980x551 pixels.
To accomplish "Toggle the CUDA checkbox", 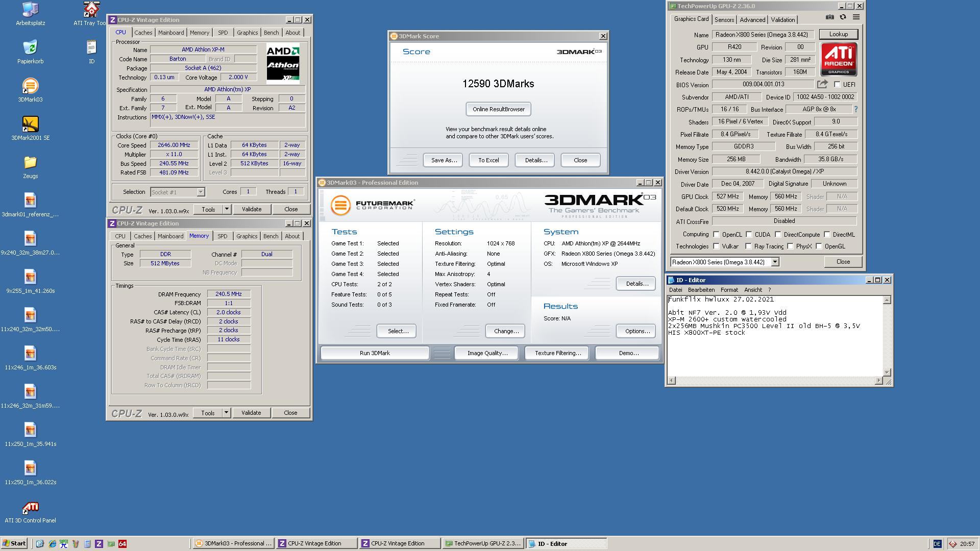I will click(749, 235).
